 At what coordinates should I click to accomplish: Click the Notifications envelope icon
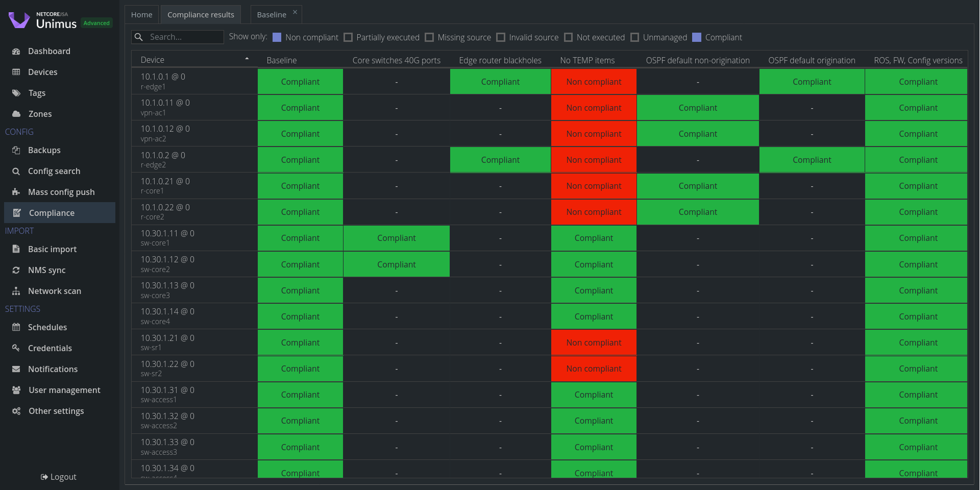pos(16,369)
